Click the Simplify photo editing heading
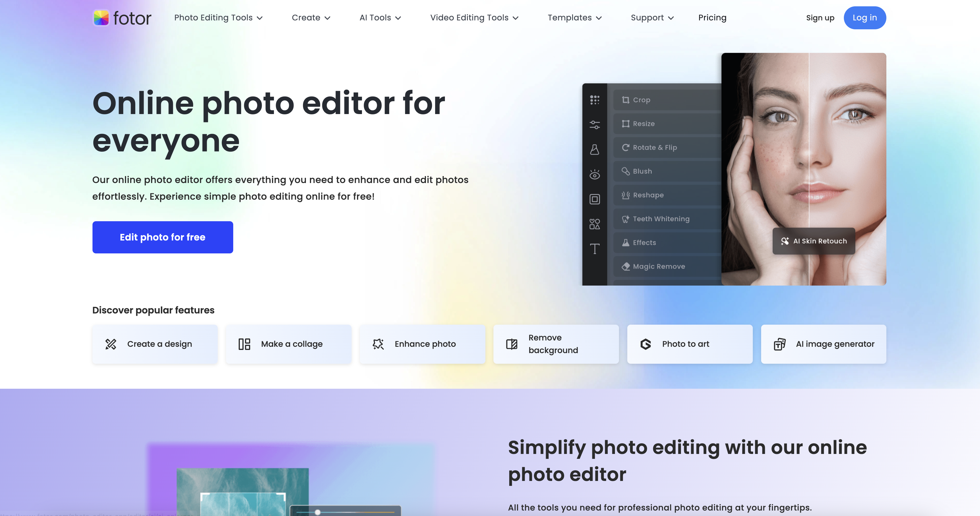The image size is (980, 516). 687,461
